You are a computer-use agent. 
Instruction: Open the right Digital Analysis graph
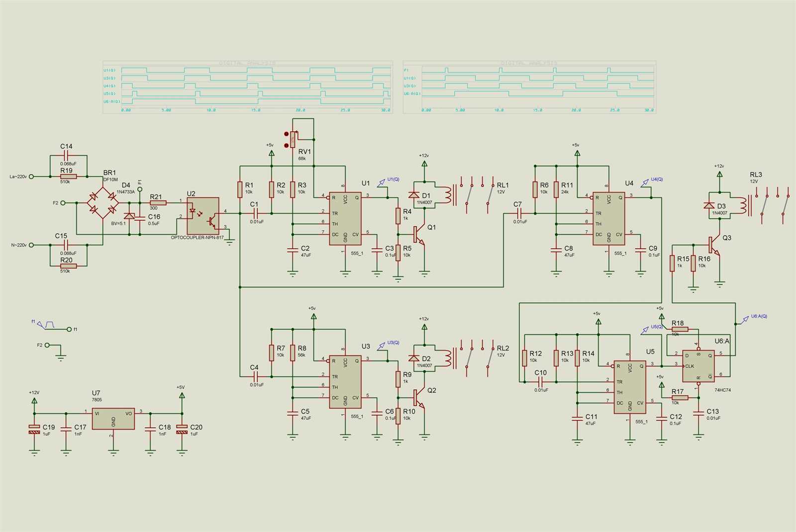click(529, 87)
